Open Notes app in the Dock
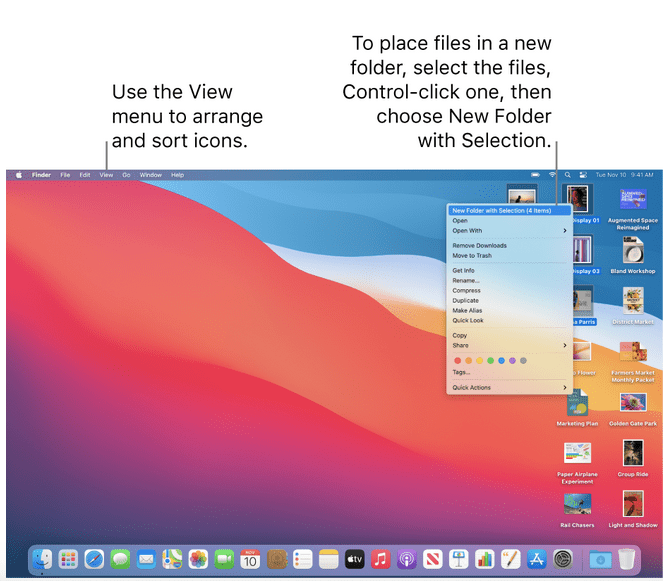Viewport: 663px width, 581px height. (x=329, y=560)
